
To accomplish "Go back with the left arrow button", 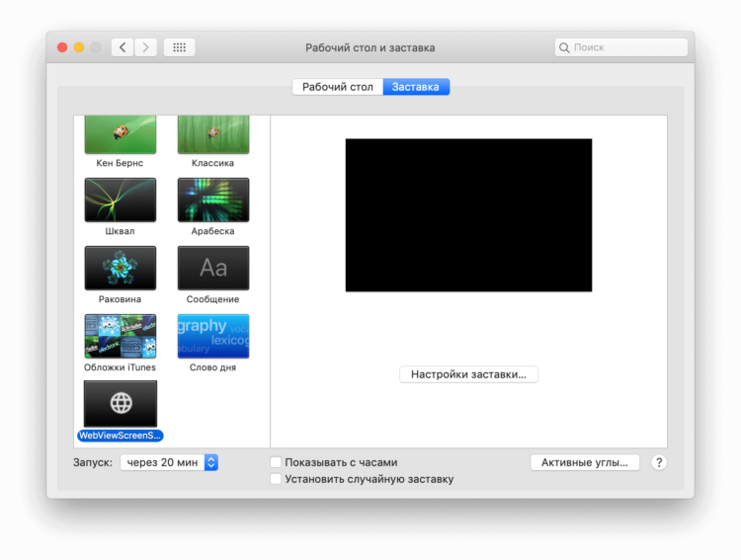I will pyautogui.click(x=123, y=47).
